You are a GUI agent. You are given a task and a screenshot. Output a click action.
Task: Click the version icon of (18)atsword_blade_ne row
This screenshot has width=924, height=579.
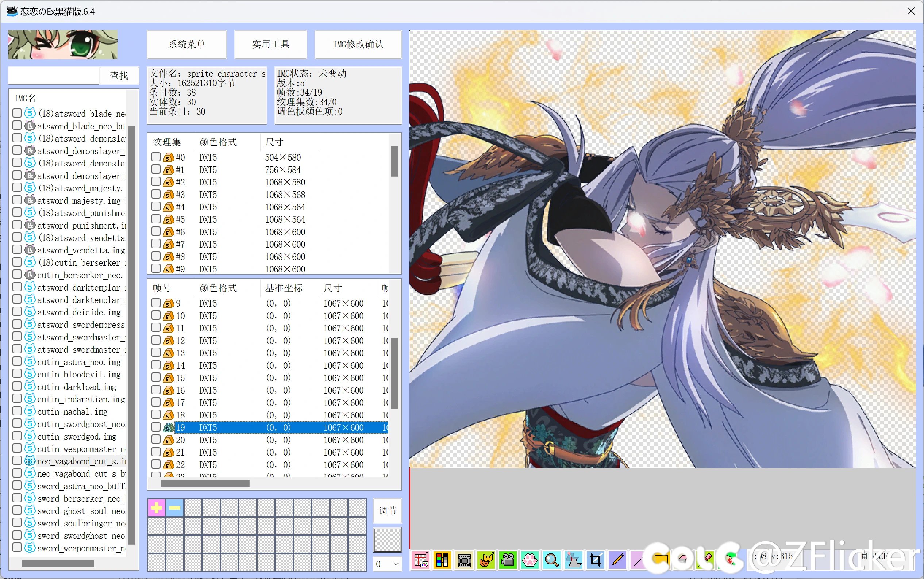(30, 113)
